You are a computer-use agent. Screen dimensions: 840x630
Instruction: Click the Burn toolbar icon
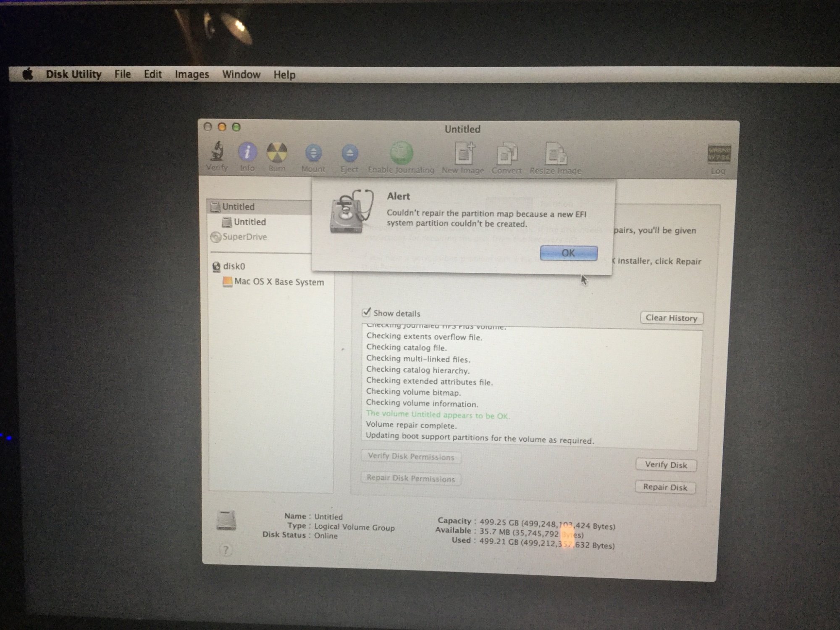click(x=277, y=153)
